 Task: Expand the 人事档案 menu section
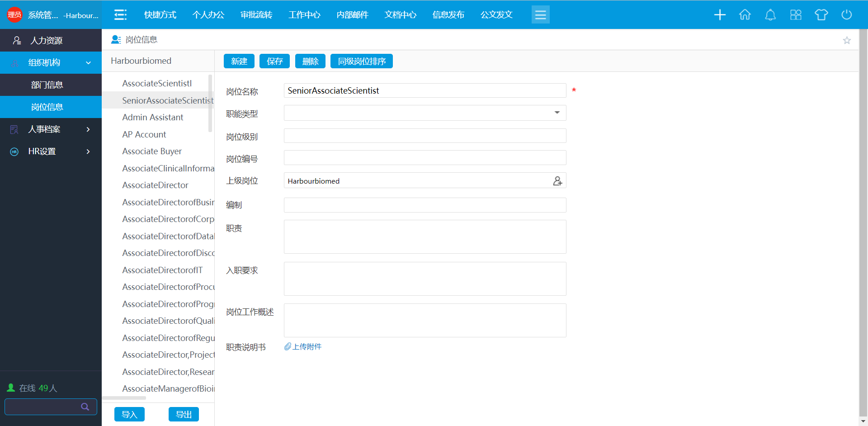tap(88, 129)
